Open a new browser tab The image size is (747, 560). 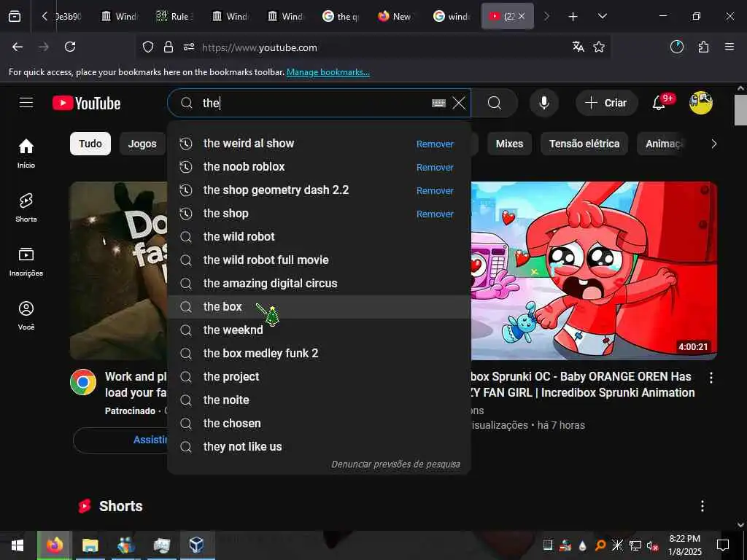(573, 17)
